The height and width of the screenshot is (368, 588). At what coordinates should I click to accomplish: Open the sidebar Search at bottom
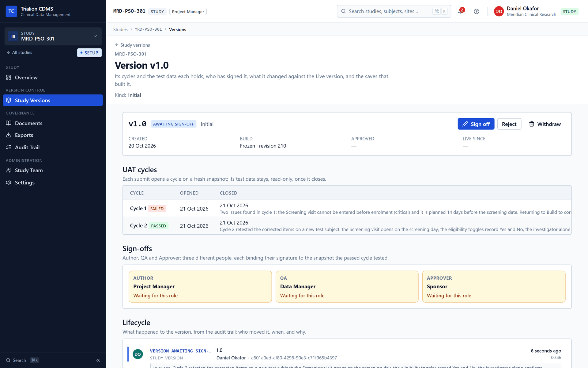[x=23, y=360]
